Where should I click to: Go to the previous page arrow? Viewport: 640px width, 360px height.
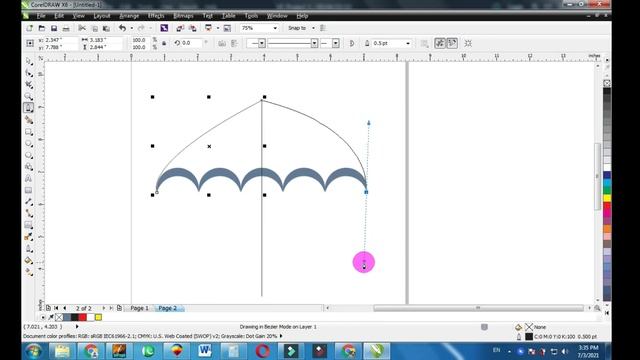[64, 308]
